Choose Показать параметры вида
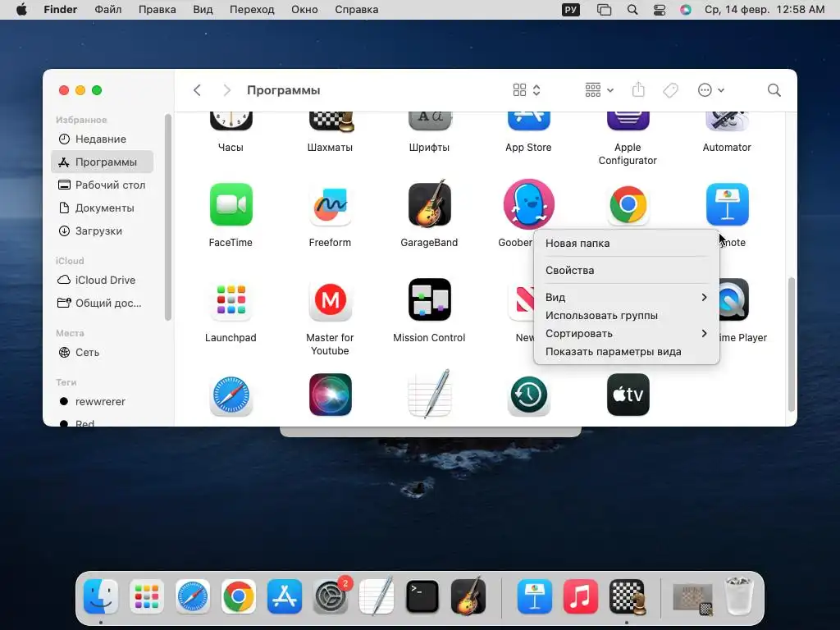840x630 pixels. (x=626, y=352)
